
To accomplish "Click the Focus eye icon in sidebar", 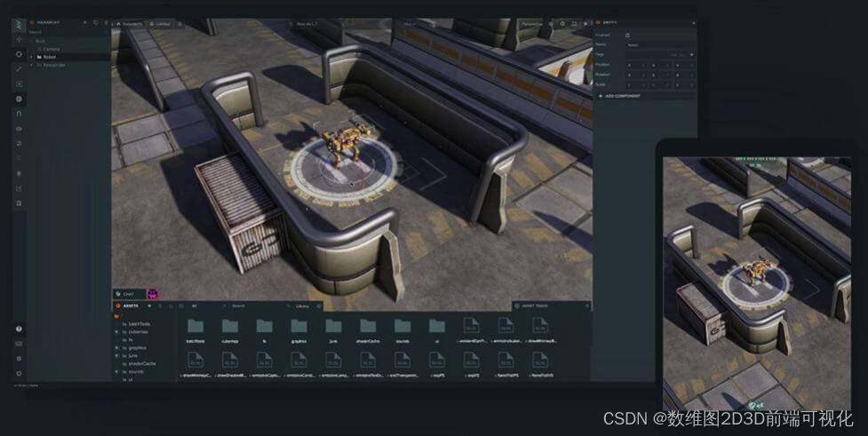I will (x=19, y=129).
